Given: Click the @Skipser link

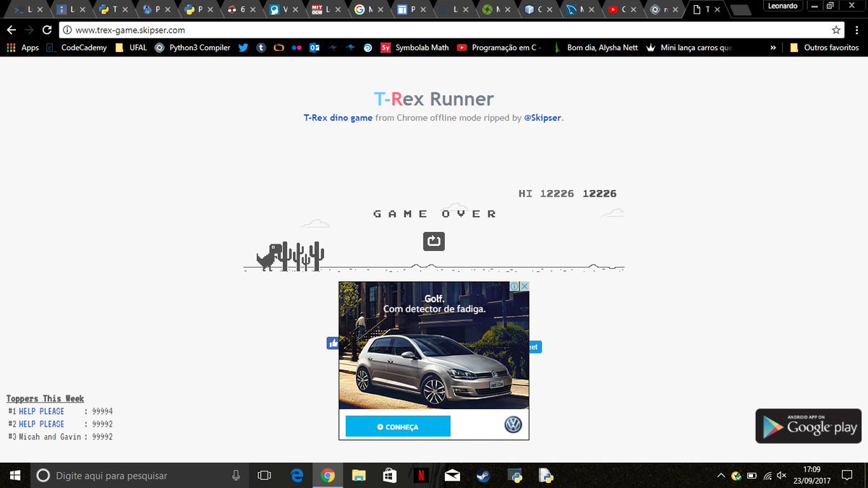Looking at the screenshot, I should coord(542,117).
